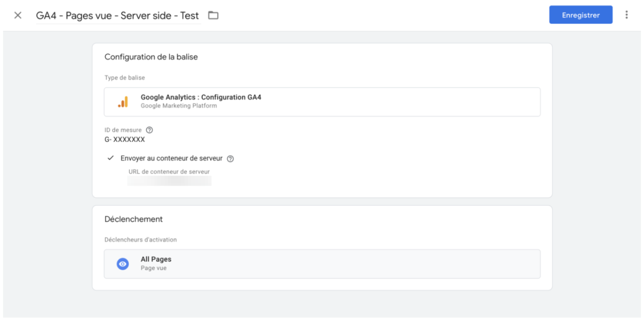Close the tag editor with the X icon
The image size is (644, 318).
pyautogui.click(x=18, y=16)
